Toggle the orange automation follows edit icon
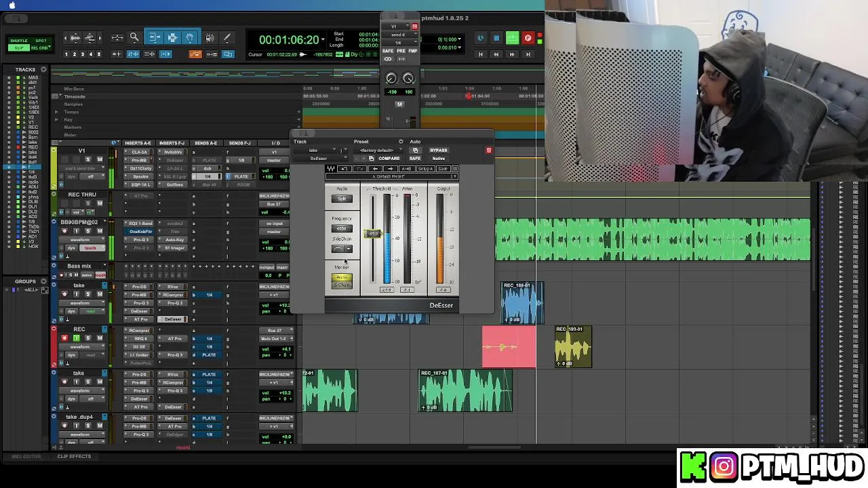The height and width of the screenshot is (488, 868). (x=195, y=54)
